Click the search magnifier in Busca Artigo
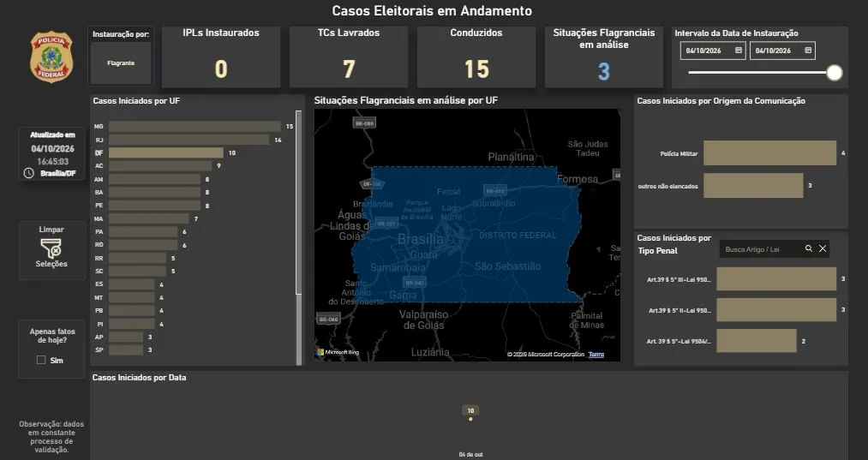This screenshot has height=460, width=868. click(x=809, y=248)
